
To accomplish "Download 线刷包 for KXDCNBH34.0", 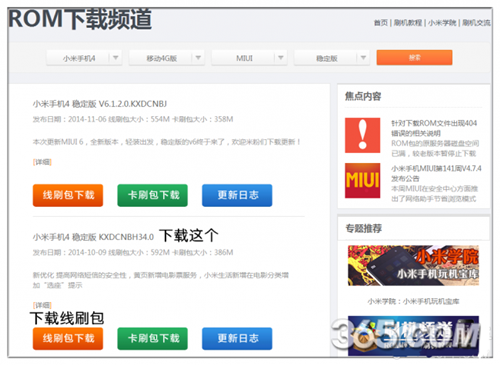I will (68, 339).
